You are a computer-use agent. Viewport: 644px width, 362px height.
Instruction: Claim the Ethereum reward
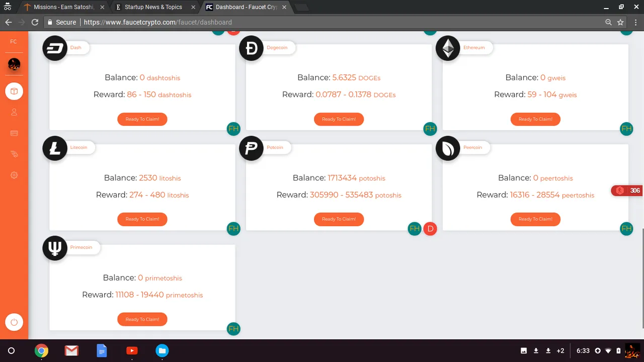tap(535, 119)
